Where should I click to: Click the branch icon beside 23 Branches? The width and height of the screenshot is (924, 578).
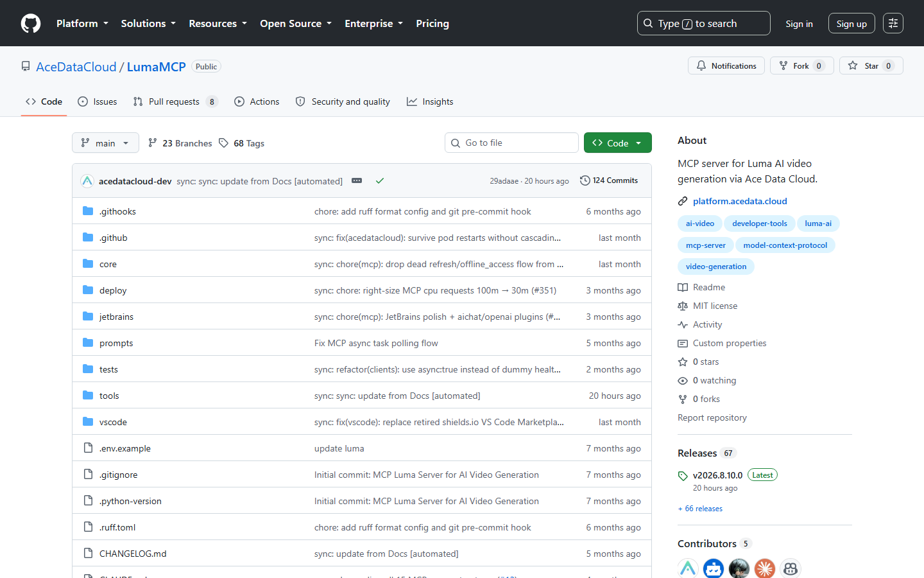click(152, 143)
